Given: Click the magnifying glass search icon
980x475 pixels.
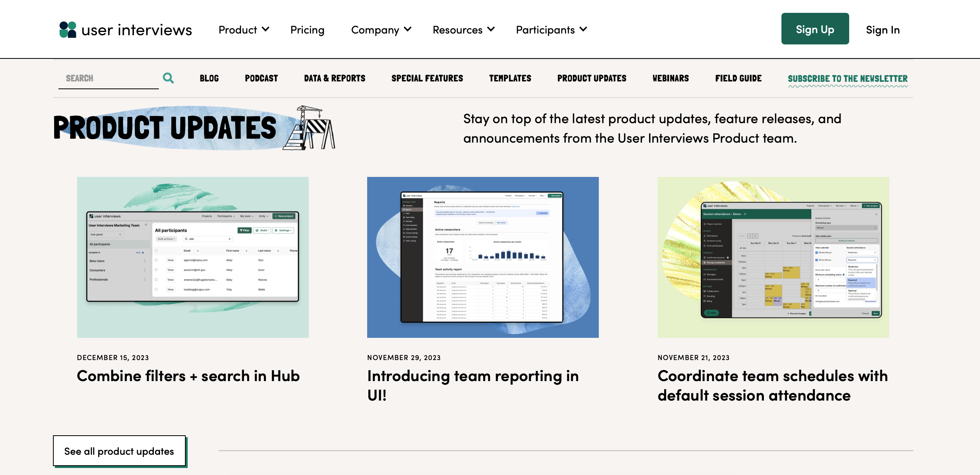Looking at the screenshot, I should pyautogui.click(x=168, y=78).
